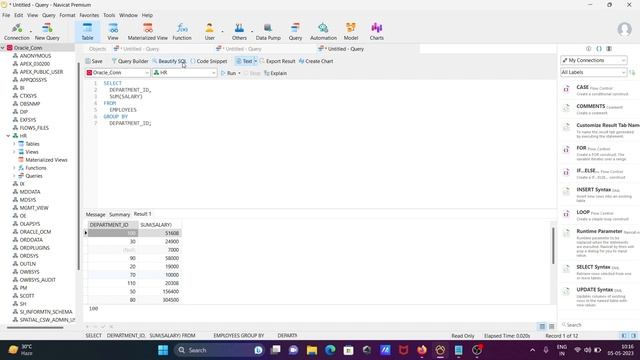Select the UPDATE Syntax snippet
Viewport: 640px width, 360px height.
pyautogui.click(x=598, y=297)
